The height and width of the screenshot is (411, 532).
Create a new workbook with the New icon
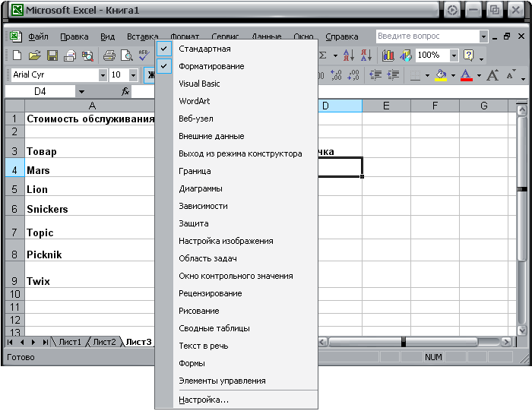click(17, 55)
